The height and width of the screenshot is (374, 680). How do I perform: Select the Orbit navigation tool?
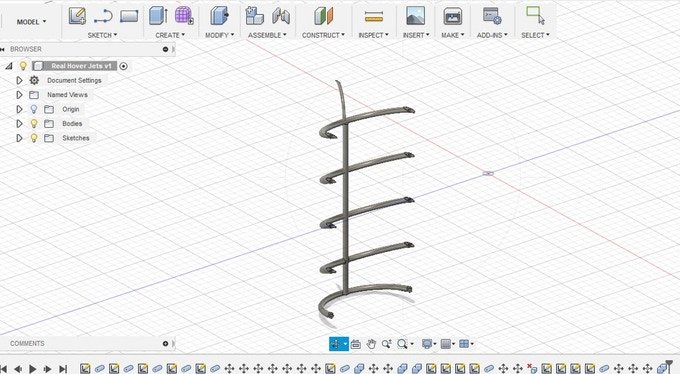(335, 344)
